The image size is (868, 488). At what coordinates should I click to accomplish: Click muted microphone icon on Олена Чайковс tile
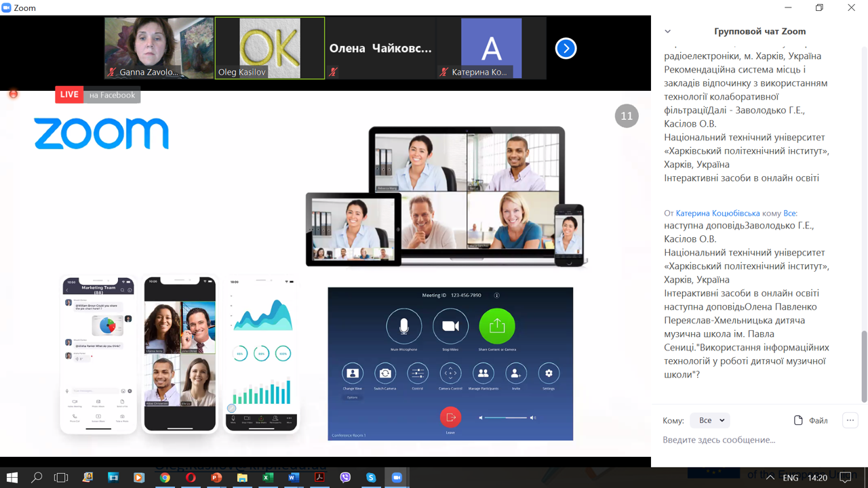[333, 72]
